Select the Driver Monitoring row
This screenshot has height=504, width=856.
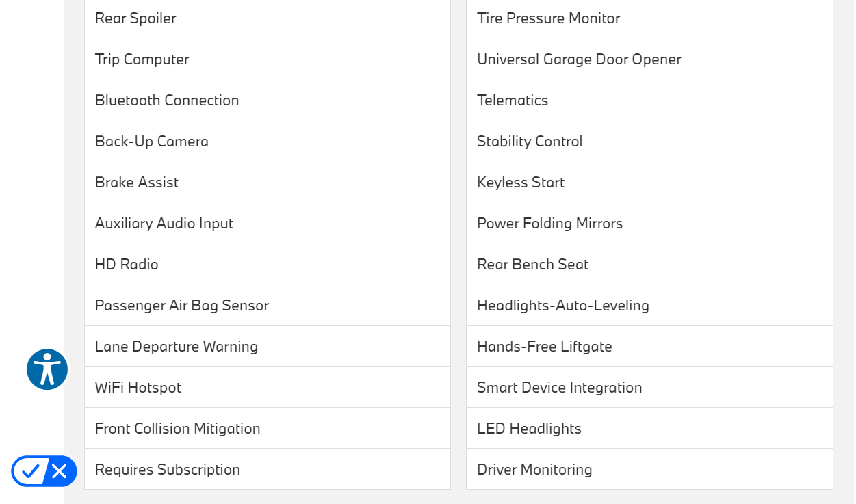pyautogui.click(x=534, y=470)
